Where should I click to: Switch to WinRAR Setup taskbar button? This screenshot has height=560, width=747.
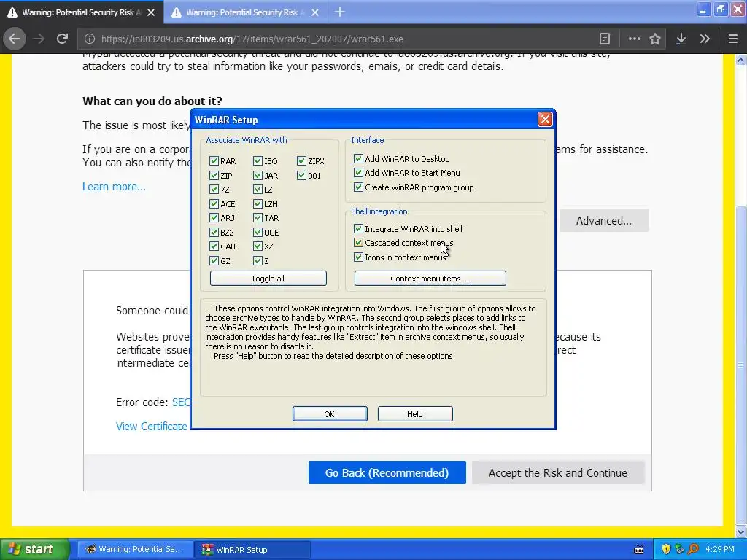[252, 550]
